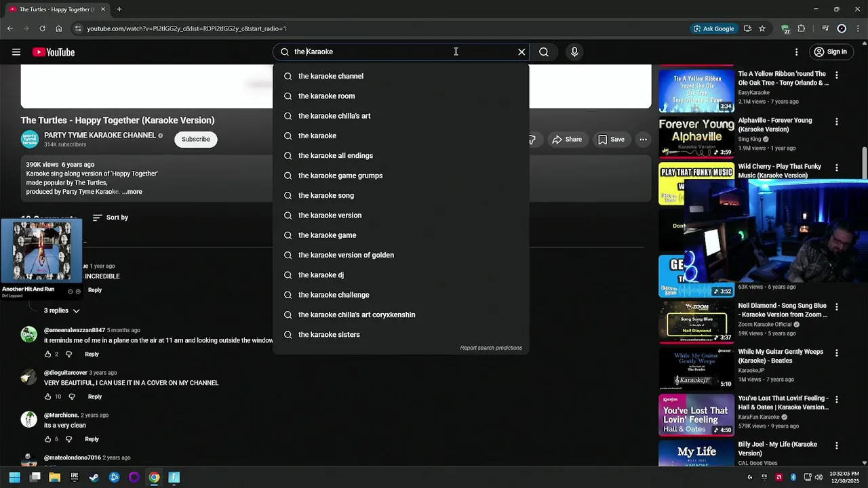
Task: Open the YouTube guide hamburger menu
Action: coord(16,52)
